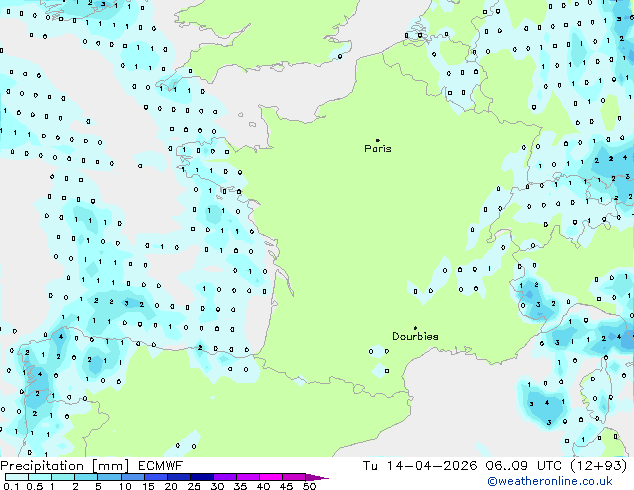Select the 2–5 mm legend color swatch
634x490 pixels.
coord(86,477)
